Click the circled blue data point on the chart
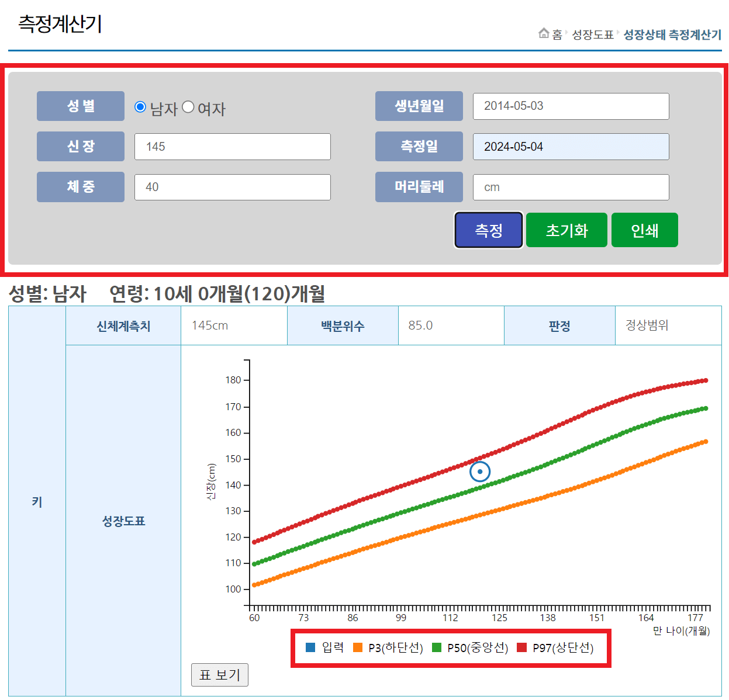729x700 pixels. 479,471
